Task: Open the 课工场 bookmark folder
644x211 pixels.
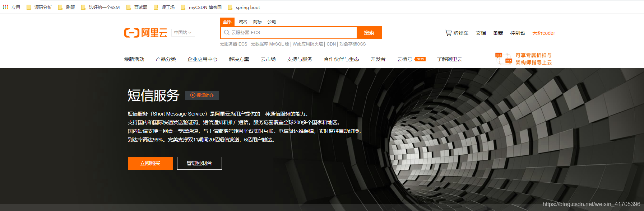Action: [x=164, y=7]
